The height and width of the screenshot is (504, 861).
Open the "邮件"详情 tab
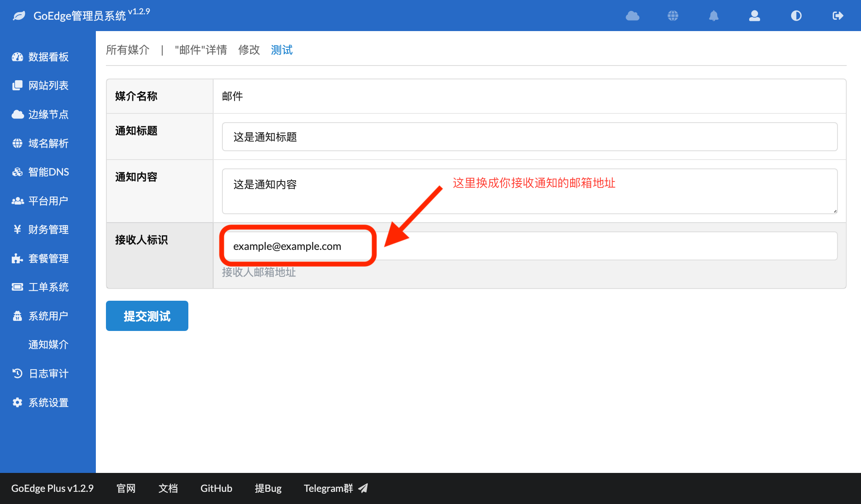tap(201, 50)
